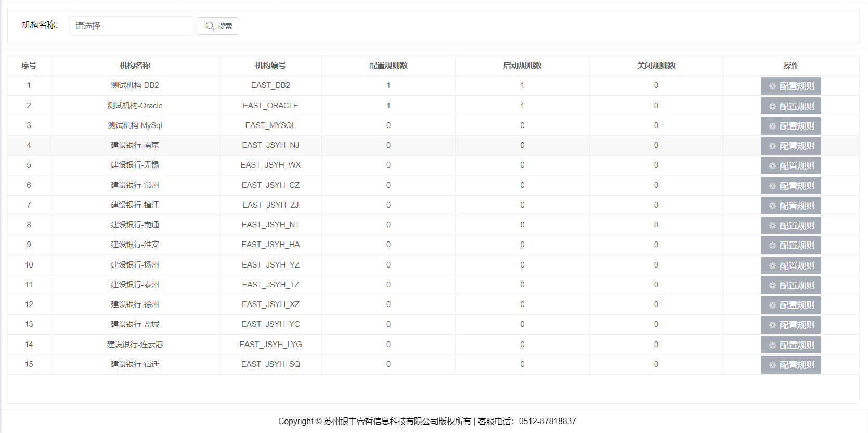Select the 测试机构-DB2 name cell
Viewport: 868px width, 433px height.
pos(135,85)
